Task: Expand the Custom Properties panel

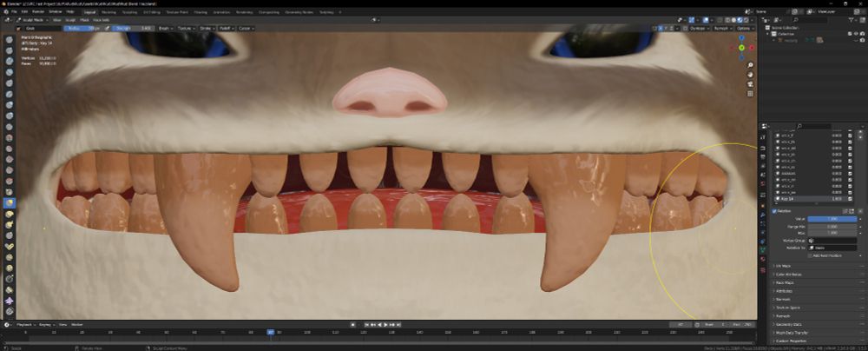Action: pyautogui.click(x=789, y=341)
